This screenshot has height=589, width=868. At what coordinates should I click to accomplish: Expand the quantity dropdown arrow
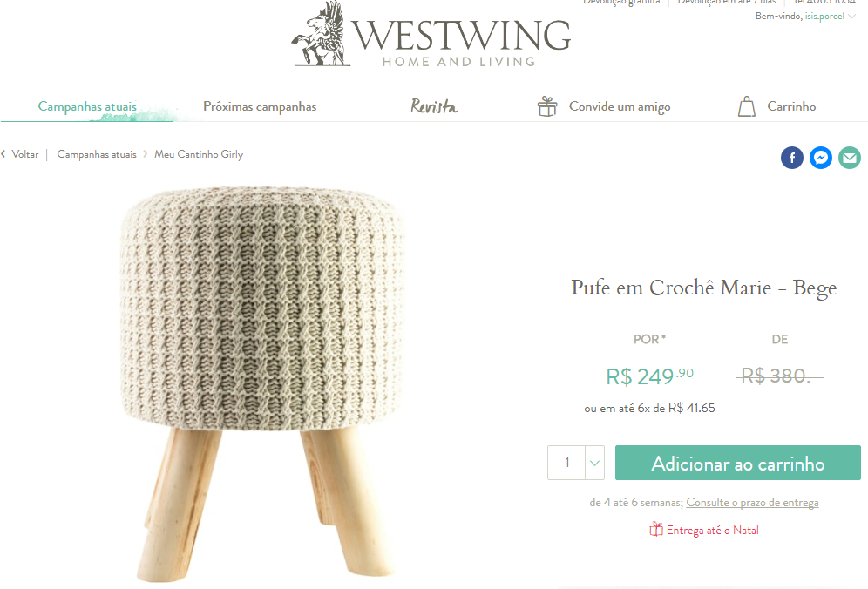point(594,463)
